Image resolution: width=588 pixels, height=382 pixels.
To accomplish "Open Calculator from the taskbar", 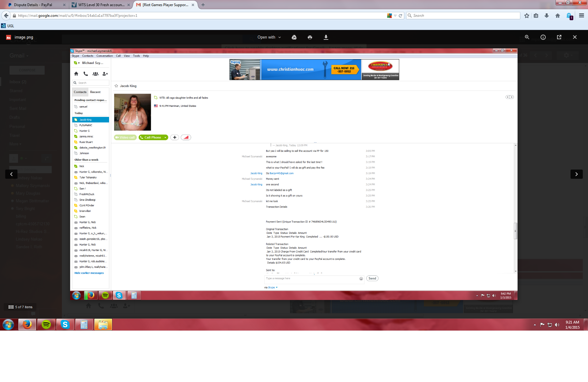I will pos(84,324).
